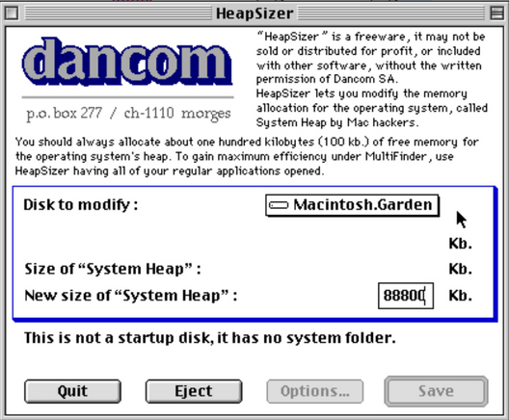Click the not a startup disk status message
This screenshot has height=420, width=509.
click(210, 338)
